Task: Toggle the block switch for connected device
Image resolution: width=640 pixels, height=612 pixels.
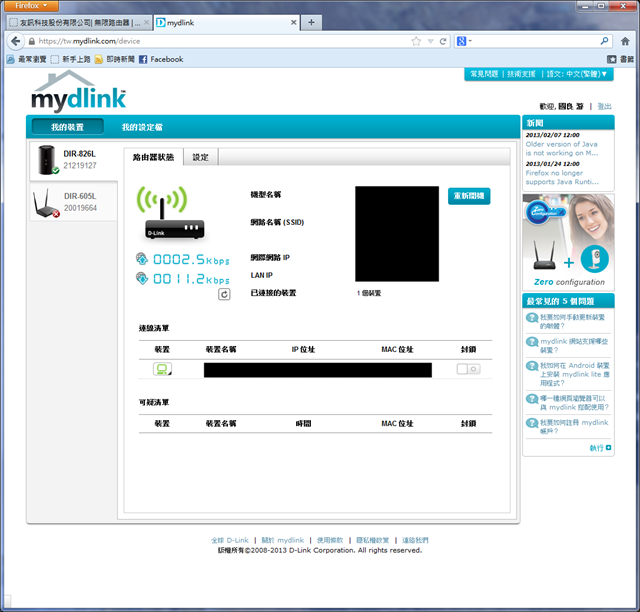Action: tap(468, 369)
